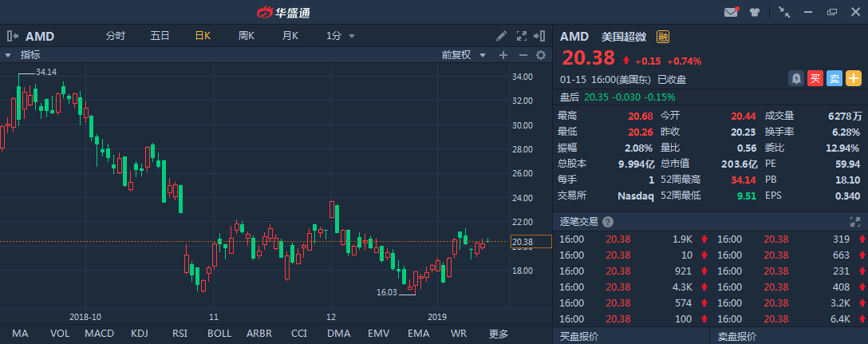
Task: Open the mail messages icon
Action: [x=732, y=12]
